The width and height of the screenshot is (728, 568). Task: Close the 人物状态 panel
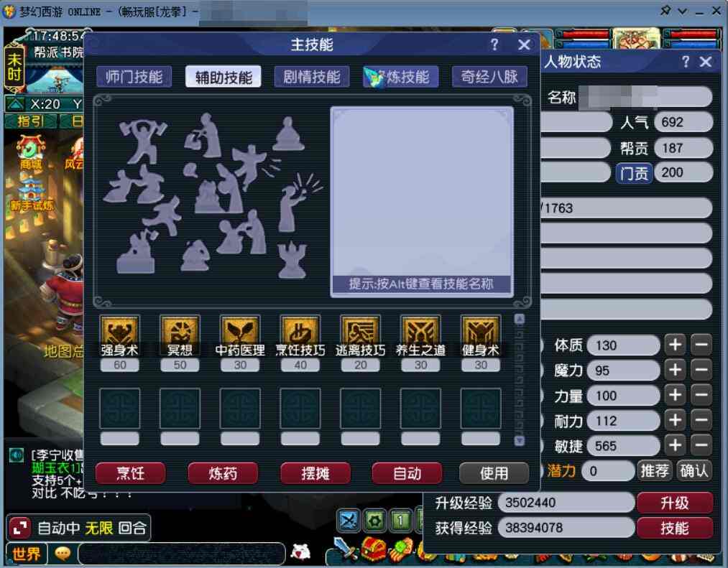tap(706, 62)
